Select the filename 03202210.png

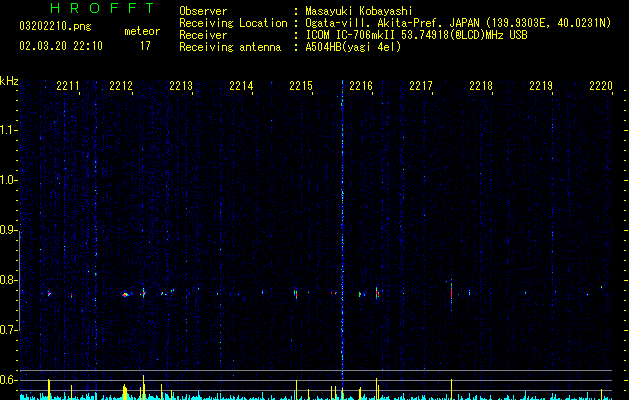pos(55,27)
